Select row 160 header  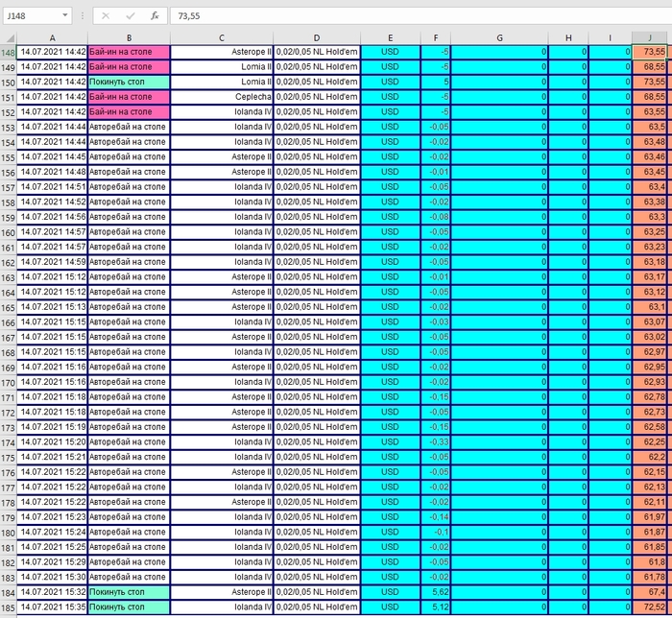click(8, 232)
